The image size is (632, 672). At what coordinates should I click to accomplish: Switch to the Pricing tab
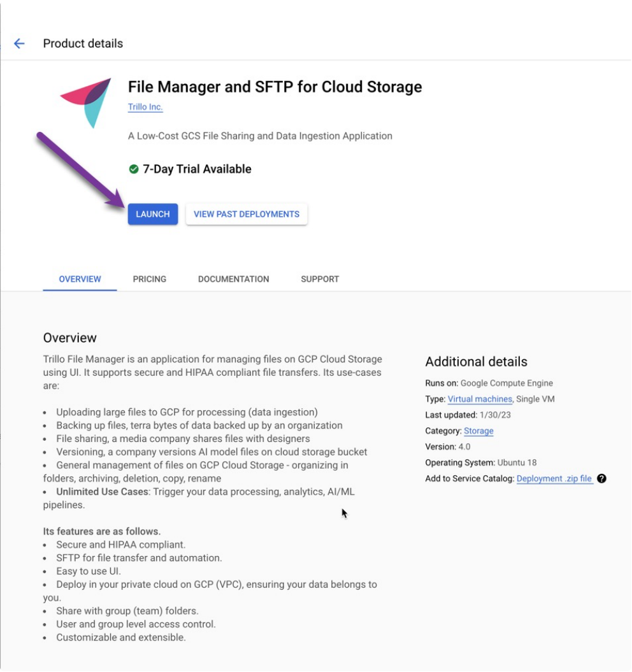tap(149, 279)
